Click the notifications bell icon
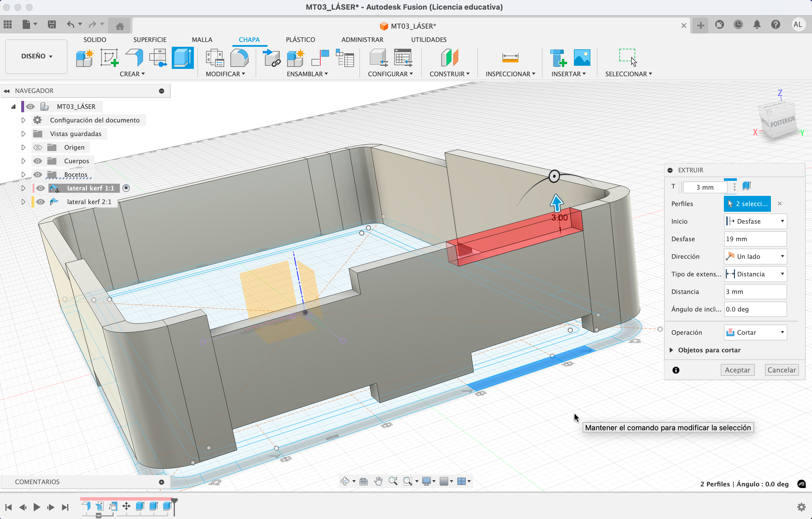 click(x=757, y=25)
